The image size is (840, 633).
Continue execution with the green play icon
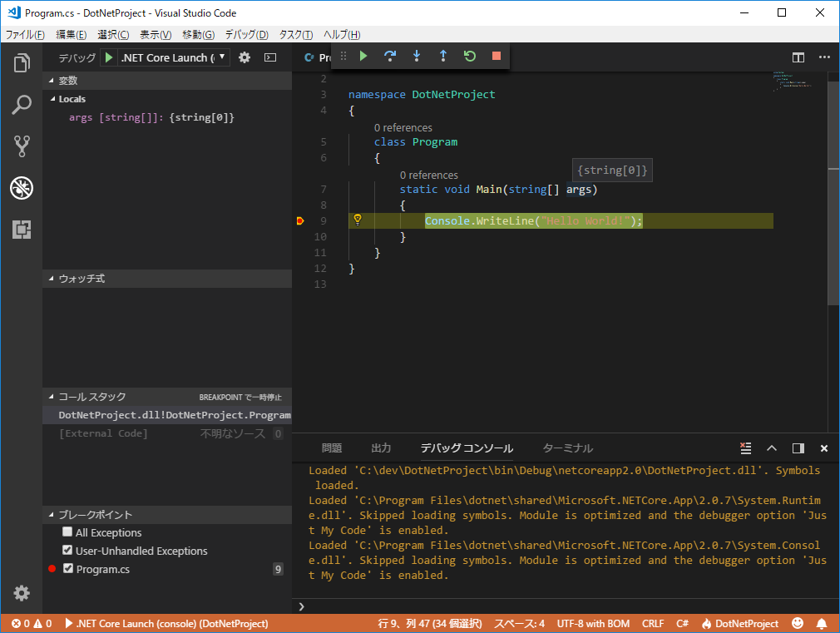point(363,56)
